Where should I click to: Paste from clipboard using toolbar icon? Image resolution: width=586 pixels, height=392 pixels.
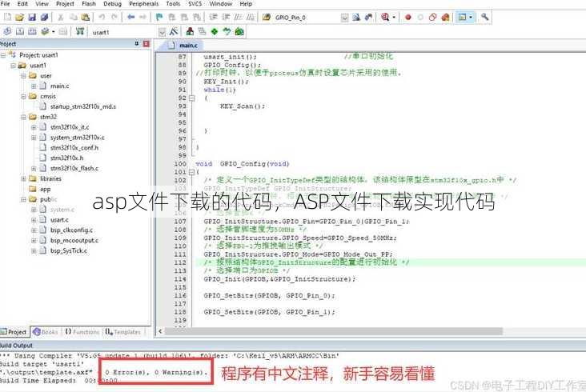(x=86, y=17)
